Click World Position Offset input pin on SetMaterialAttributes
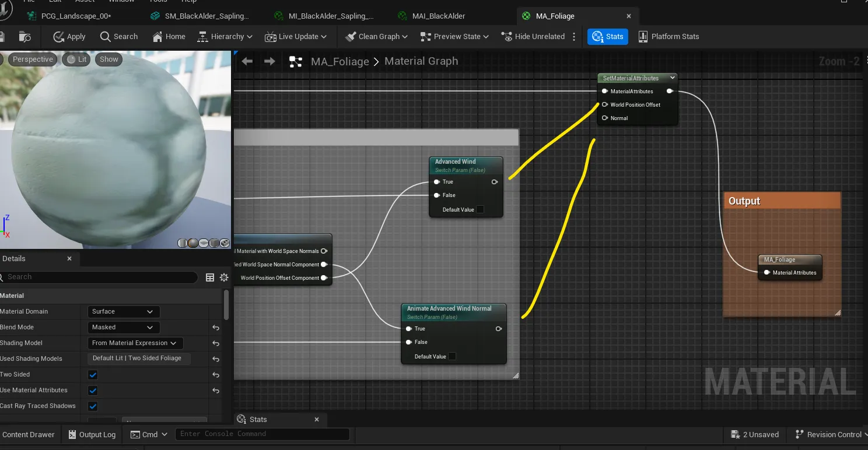The image size is (868, 450). tap(605, 105)
